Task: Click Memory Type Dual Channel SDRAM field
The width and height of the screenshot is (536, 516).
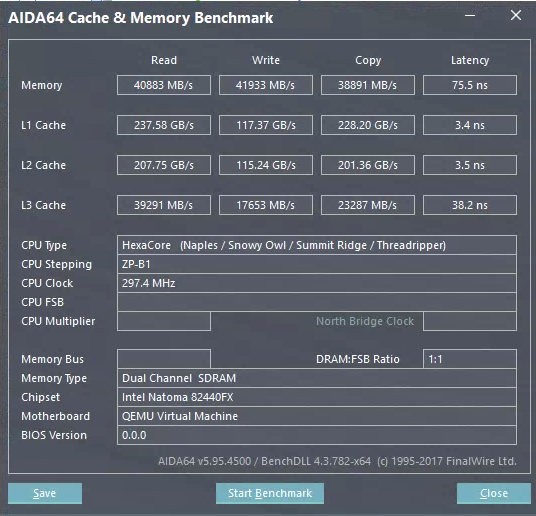Action: pos(317,378)
